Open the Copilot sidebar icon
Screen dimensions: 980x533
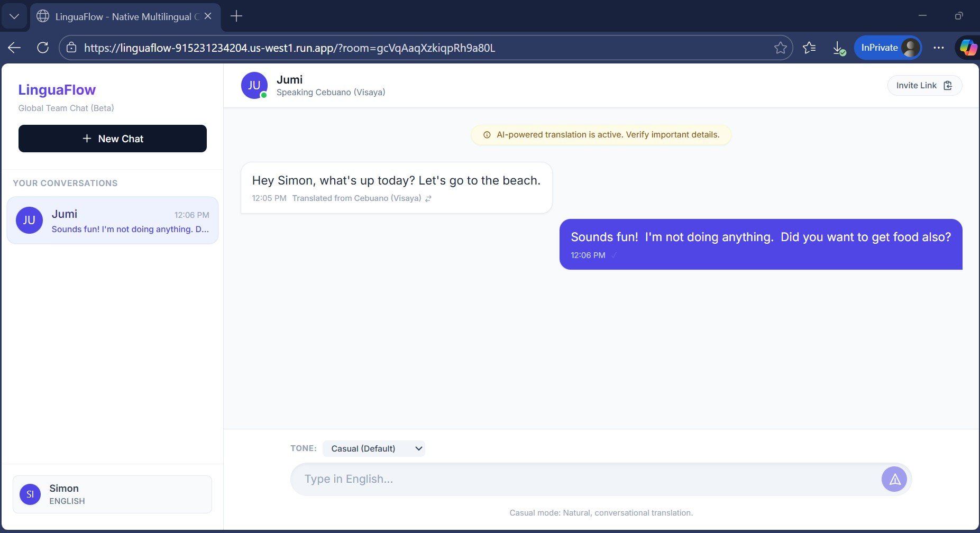tap(968, 48)
